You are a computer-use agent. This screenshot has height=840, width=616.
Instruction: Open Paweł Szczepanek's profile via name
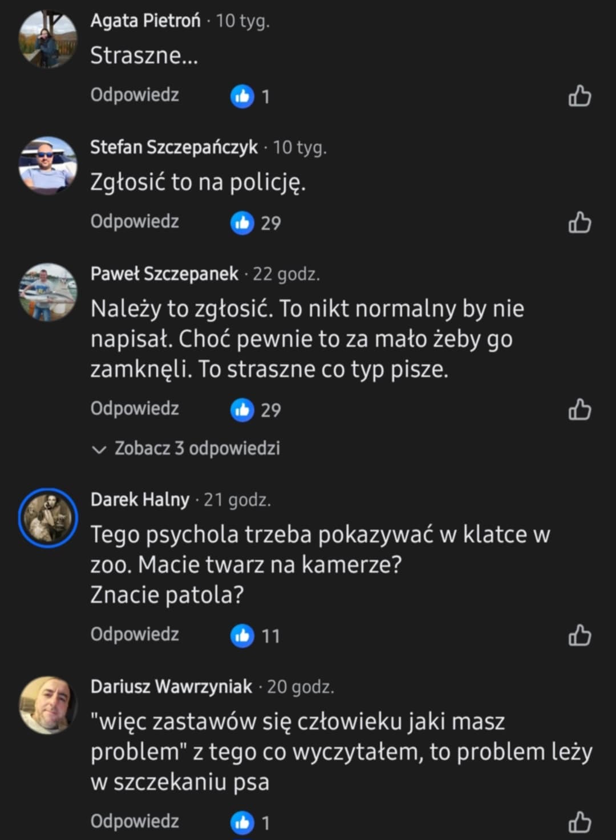coord(164,274)
